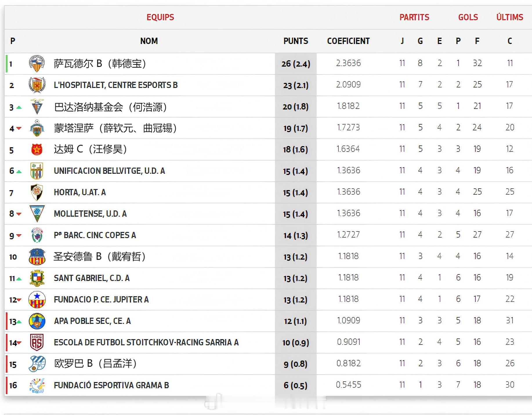This screenshot has width=532, height=415.
Task: Click the 蒙塔涅萨 team crest
Action: click(x=37, y=128)
